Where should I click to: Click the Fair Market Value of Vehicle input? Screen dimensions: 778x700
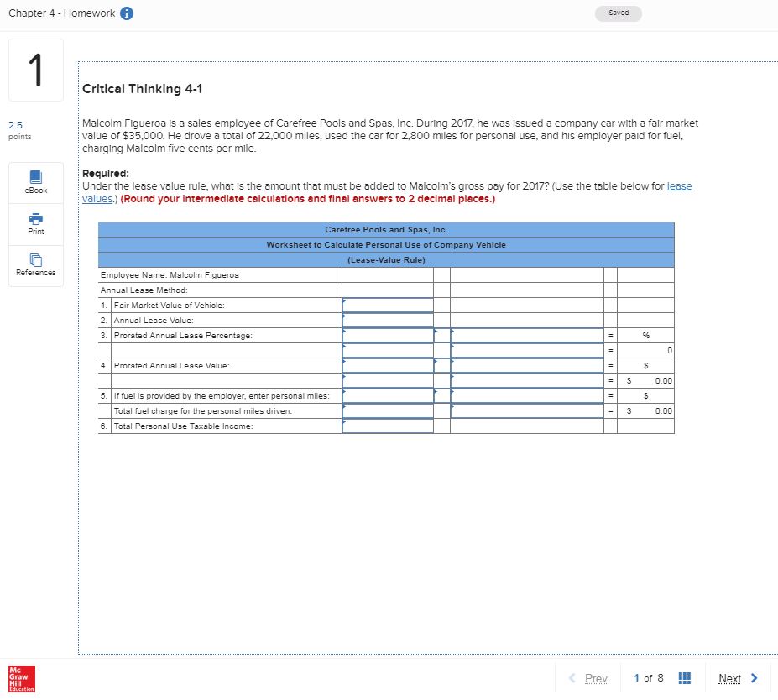click(388, 306)
